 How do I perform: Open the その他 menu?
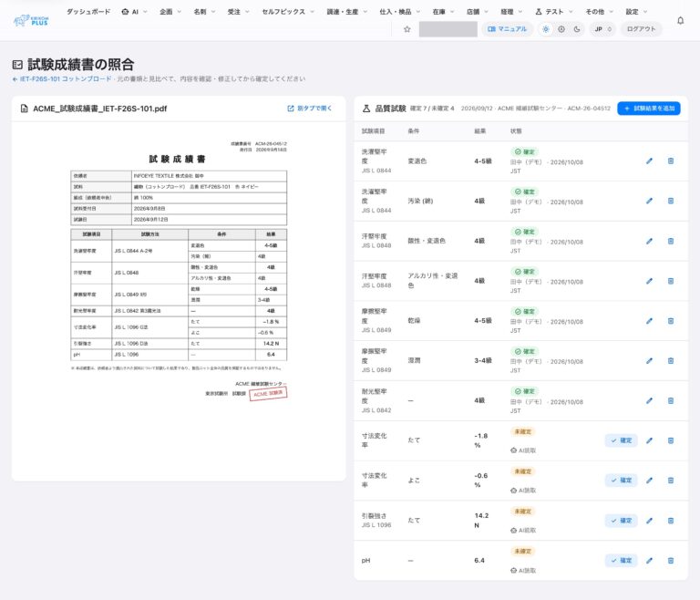599,12
